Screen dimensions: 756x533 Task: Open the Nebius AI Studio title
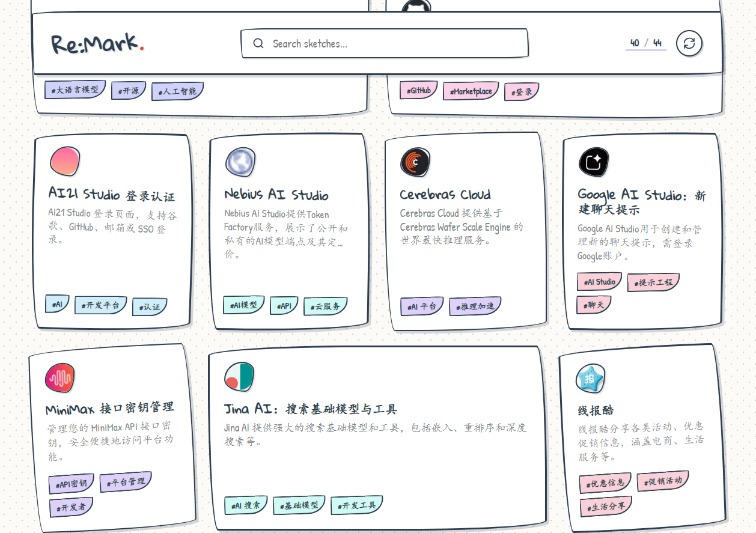(x=276, y=195)
